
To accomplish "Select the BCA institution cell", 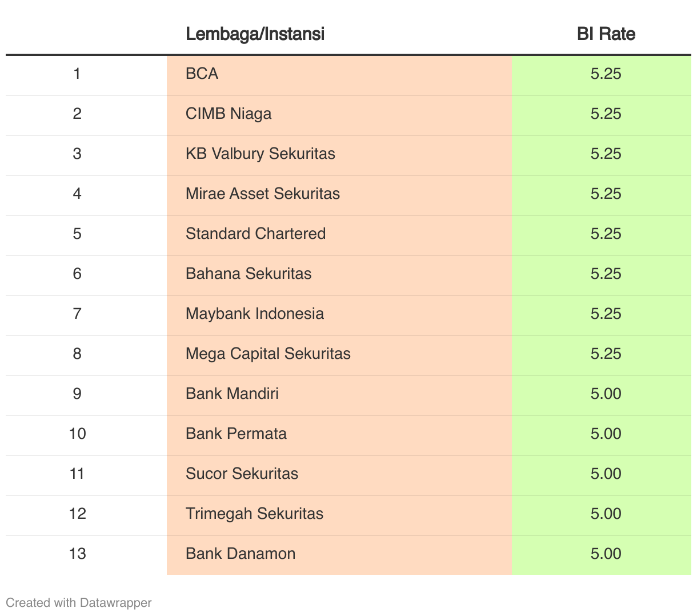I will pyautogui.click(x=202, y=74).
